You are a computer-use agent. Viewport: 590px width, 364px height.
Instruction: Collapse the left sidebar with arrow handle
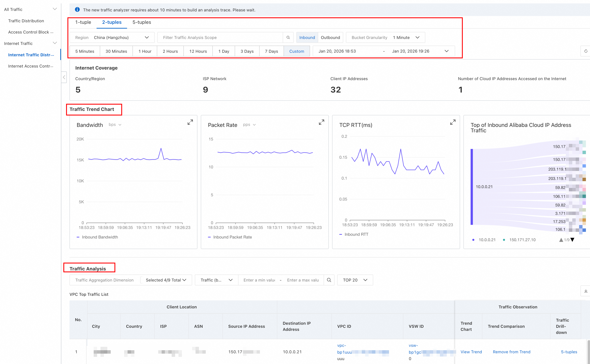pos(64,77)
